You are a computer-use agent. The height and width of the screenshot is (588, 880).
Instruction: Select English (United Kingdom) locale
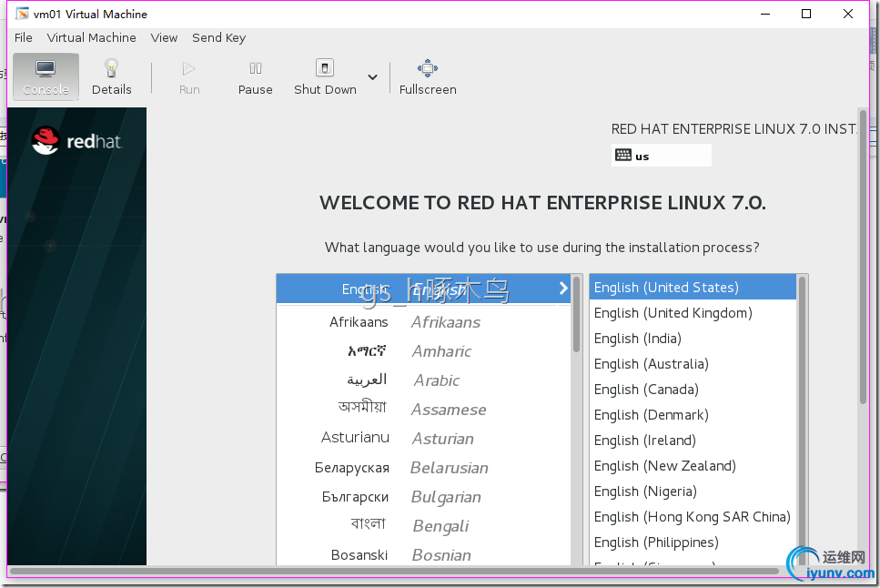673,313
